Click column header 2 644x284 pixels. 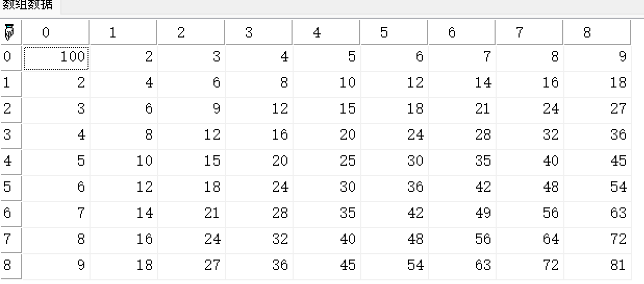191,33
